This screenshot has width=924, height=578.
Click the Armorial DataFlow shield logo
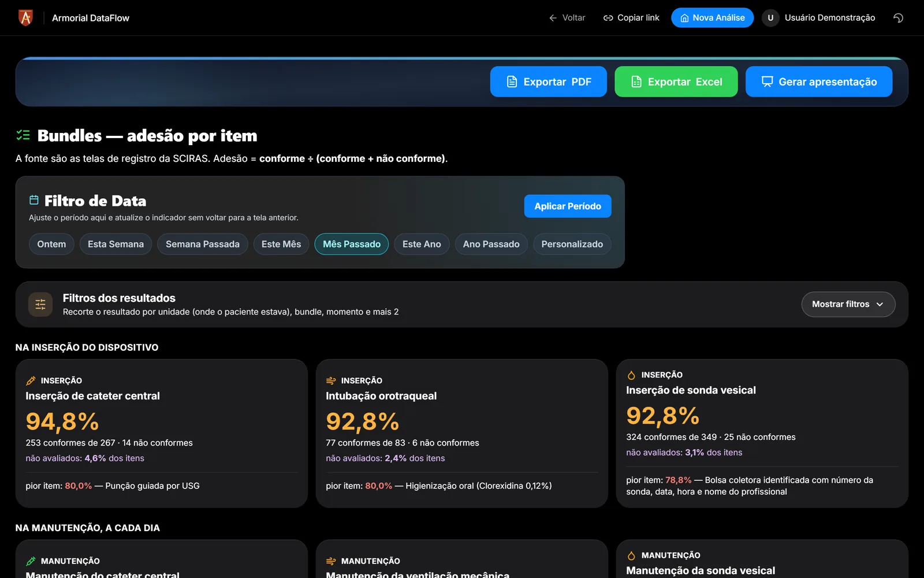(25, 18)
